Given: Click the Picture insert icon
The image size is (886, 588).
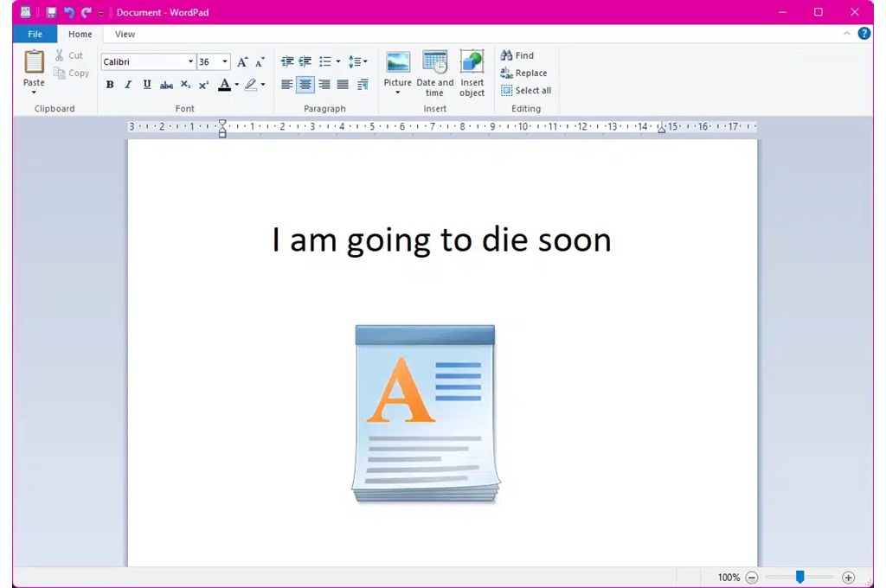Looking at the screenshot, I should click(x=398, y=62).
